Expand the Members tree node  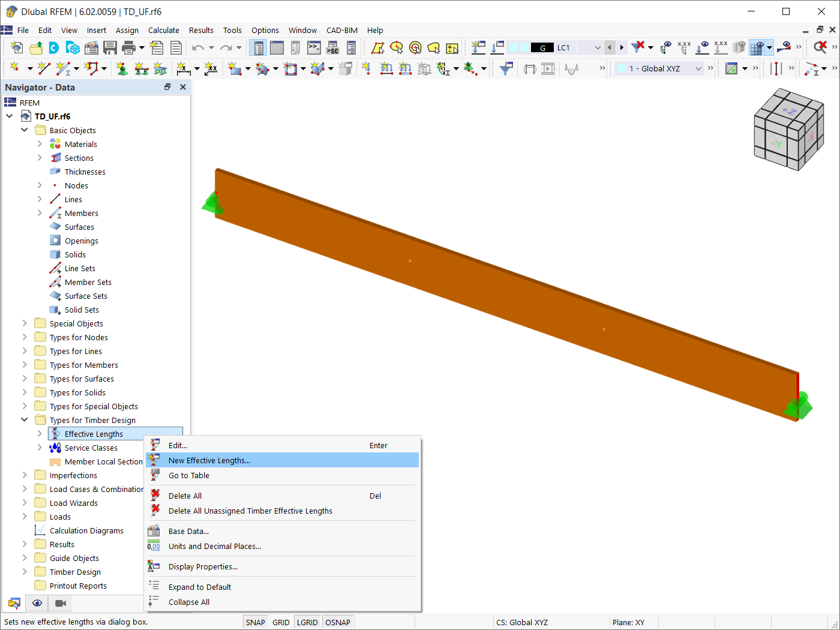coord(40,213)
